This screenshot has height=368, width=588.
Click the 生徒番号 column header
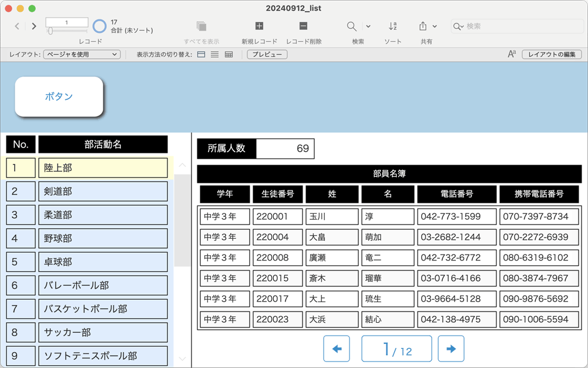coord(277,194)
